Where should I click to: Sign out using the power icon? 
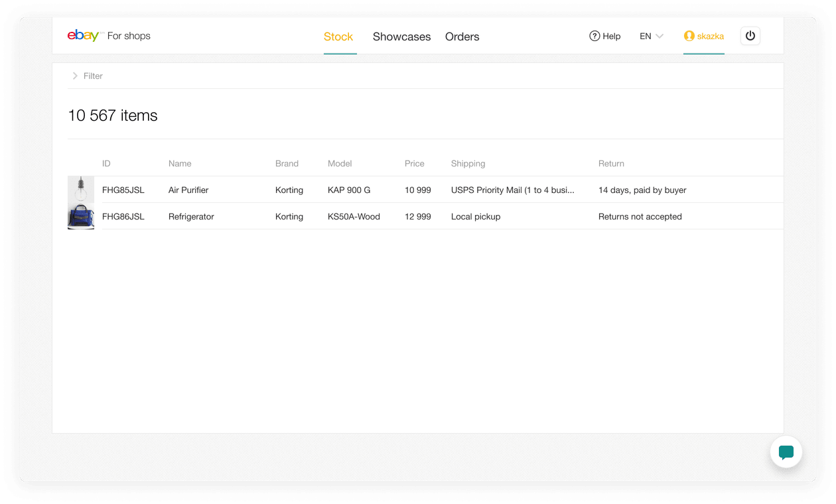[x=750, y=35]
